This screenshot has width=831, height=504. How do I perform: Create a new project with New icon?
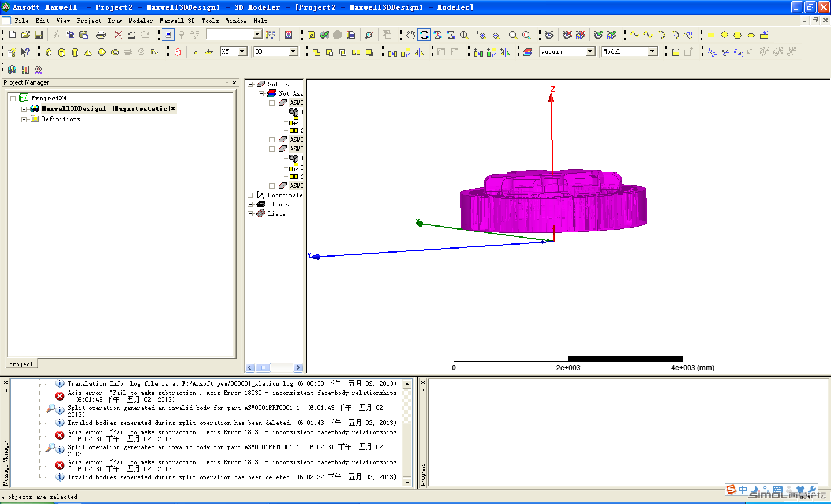click(12, 35)
